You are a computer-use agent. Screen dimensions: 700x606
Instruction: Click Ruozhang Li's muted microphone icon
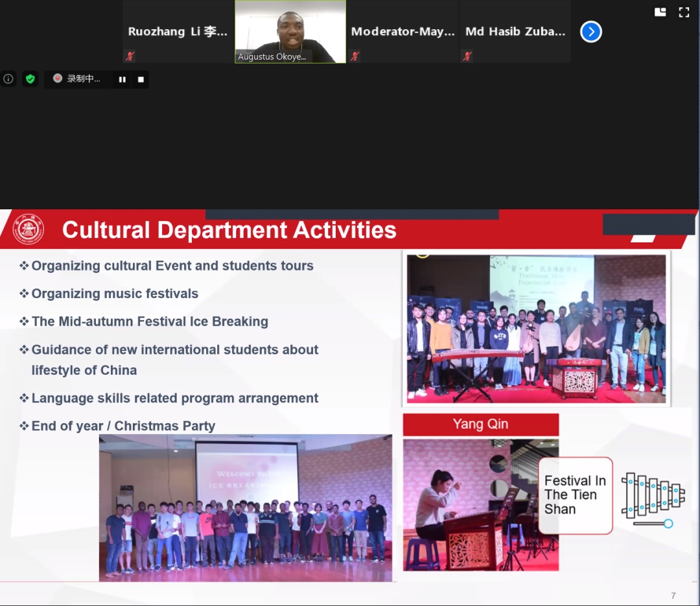pos(130,56)
